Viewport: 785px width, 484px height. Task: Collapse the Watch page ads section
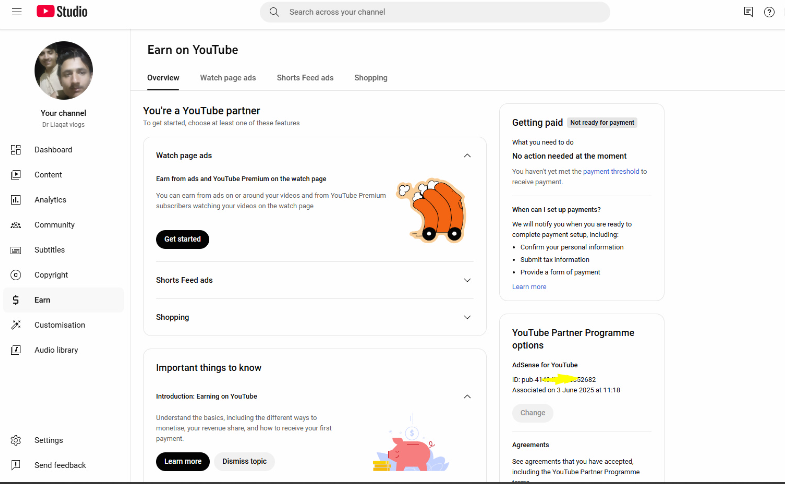click(x=467, y=156)
